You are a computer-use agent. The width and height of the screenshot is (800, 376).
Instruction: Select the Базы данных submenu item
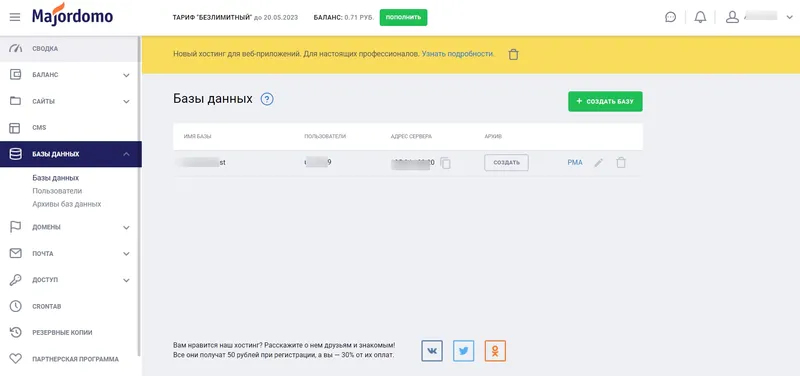point(56,178)
